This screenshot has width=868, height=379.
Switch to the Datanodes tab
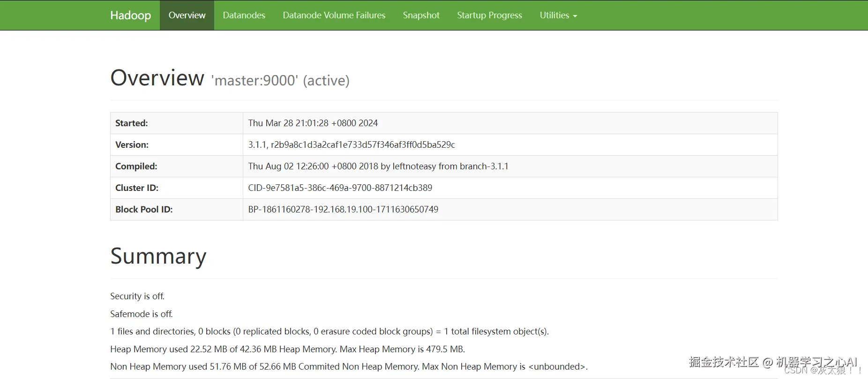tap(244, 15)
